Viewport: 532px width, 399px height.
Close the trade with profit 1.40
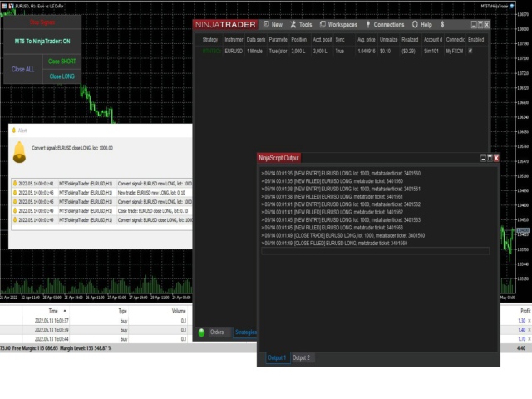(x=530, y=330)
